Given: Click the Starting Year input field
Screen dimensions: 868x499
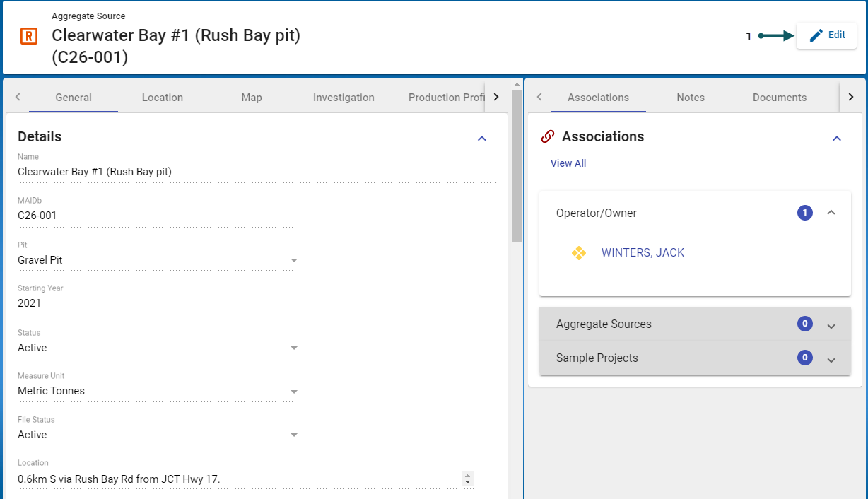Looking at the screenshot, I should click(157, 303).
